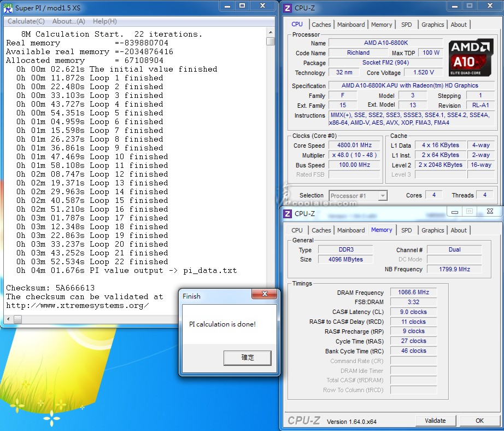
Task: Click the Loop 22 finished line
Action: [92, 261]
